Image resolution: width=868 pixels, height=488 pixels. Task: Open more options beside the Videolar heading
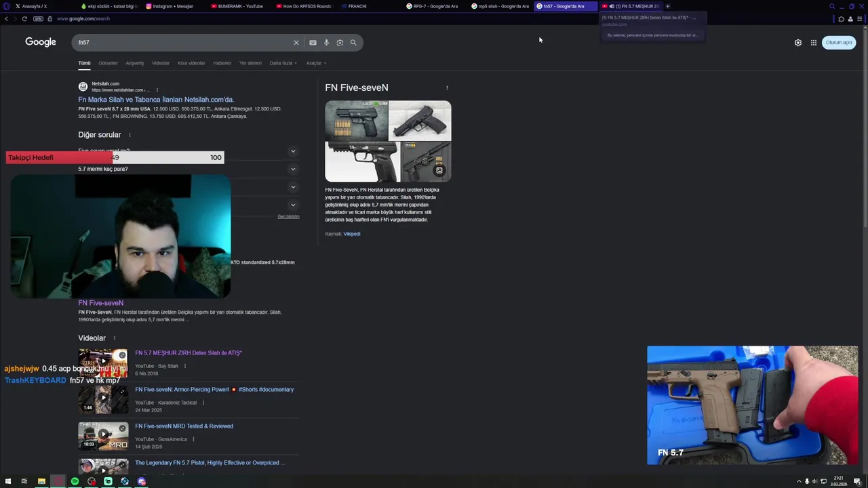tap(114, 338)
